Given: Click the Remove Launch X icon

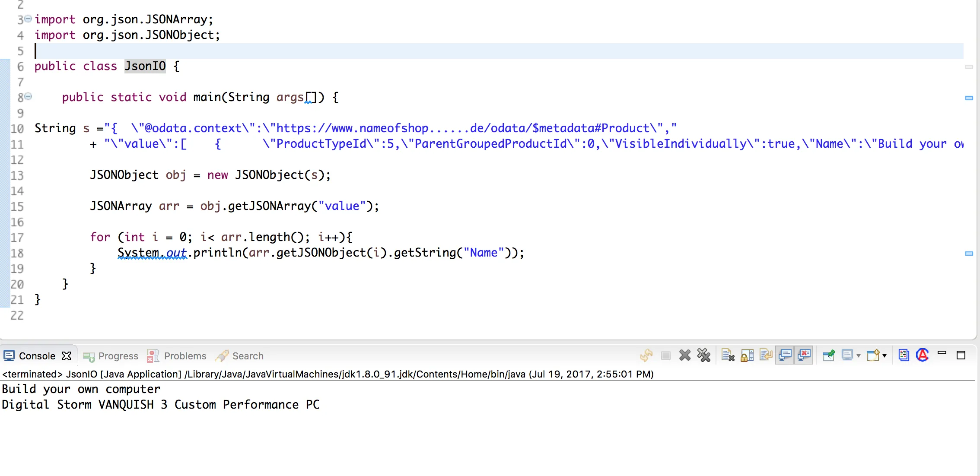Looking at the screenshot, I should tap(684, 355).
